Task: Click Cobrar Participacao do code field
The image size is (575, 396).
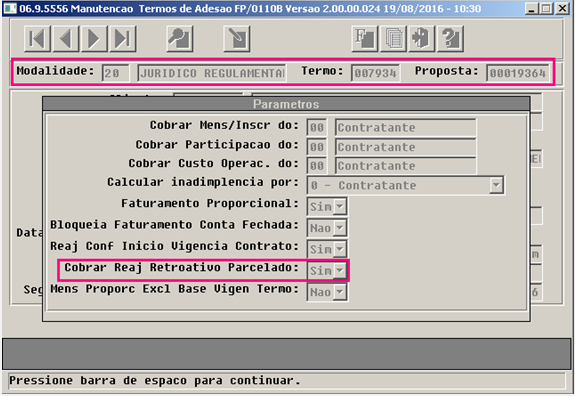Action: point(317,147)
